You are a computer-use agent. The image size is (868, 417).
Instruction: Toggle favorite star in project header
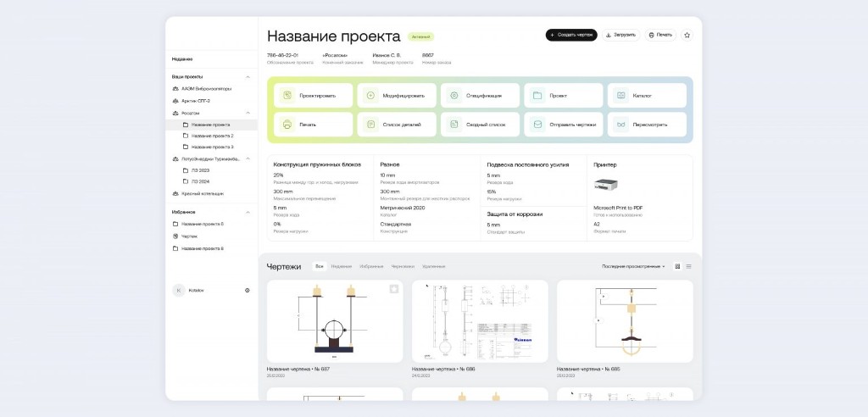[687, 35]
